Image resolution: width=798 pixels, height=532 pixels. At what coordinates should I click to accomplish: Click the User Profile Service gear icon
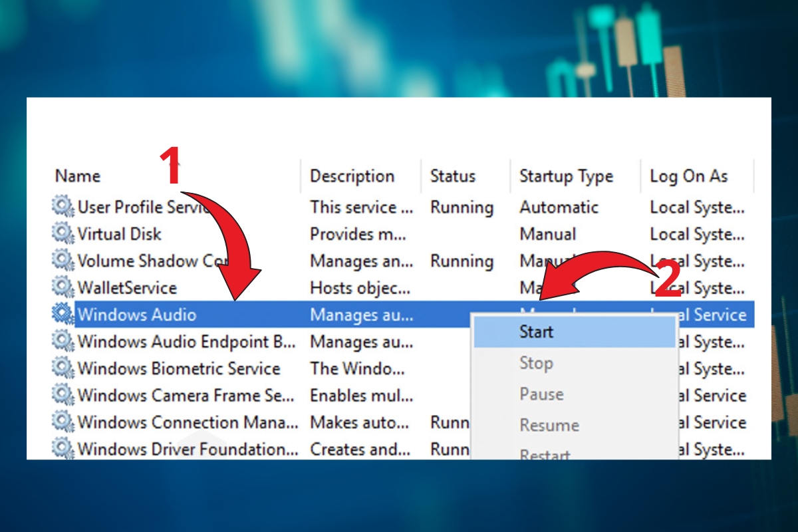point(62,207)
